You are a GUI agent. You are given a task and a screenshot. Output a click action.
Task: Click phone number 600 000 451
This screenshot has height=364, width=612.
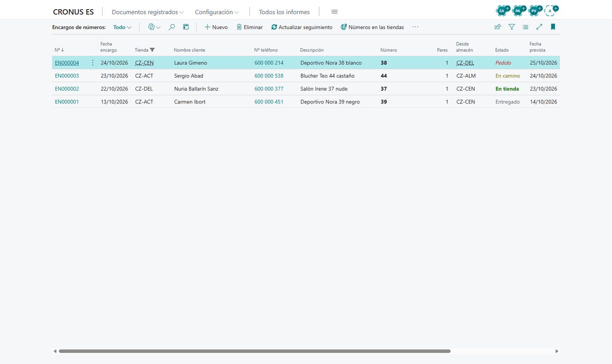[269, 102]
